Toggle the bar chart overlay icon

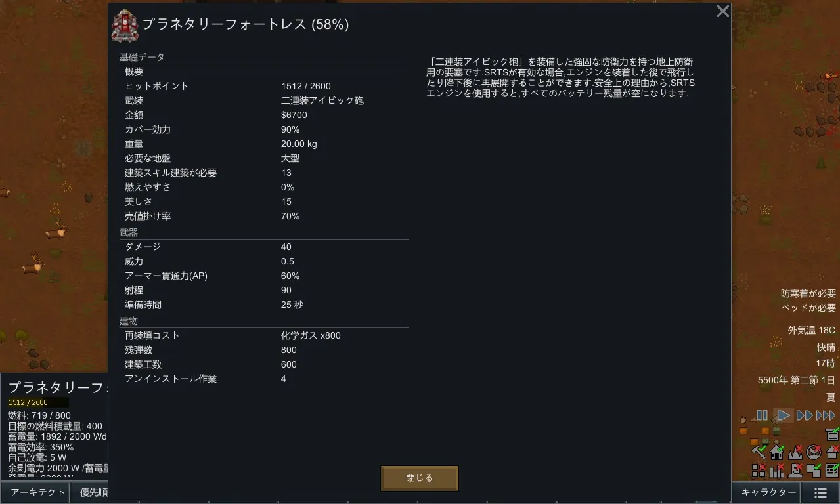click(778, 470)
